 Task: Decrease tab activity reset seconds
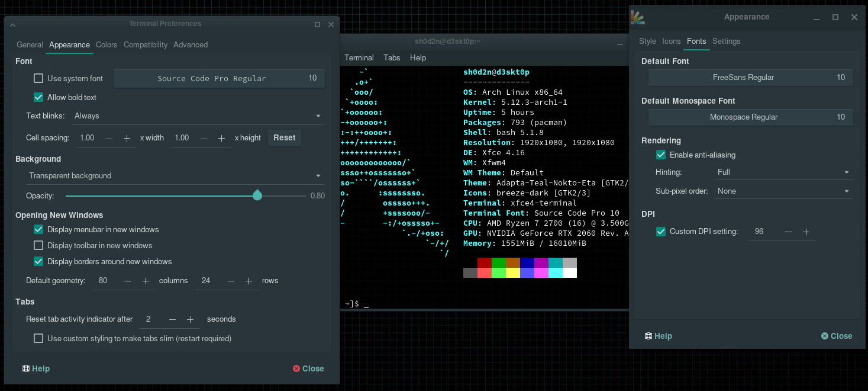tap(173, 319)
